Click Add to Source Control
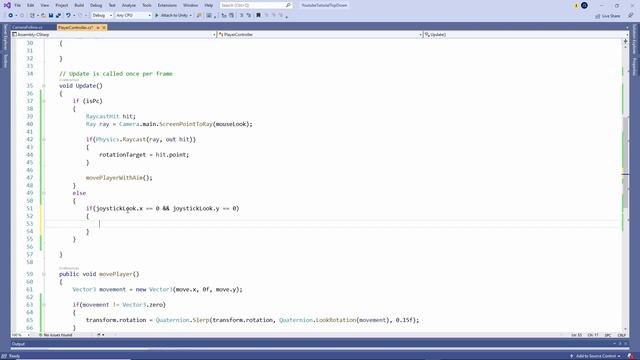This screenshot has width=640, height=360. 595,356
